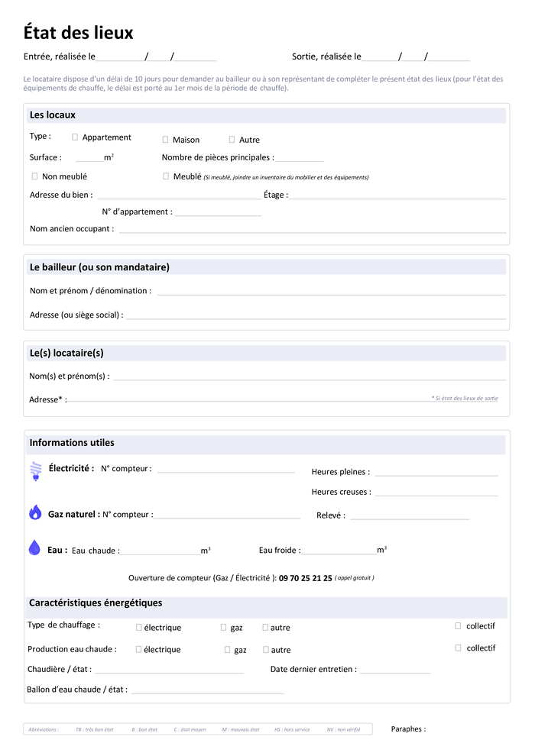Image resolution: width=535 pixels, height=756 pixels.
Task: Check autre for Production eau chaude
Action: point(266,650)
